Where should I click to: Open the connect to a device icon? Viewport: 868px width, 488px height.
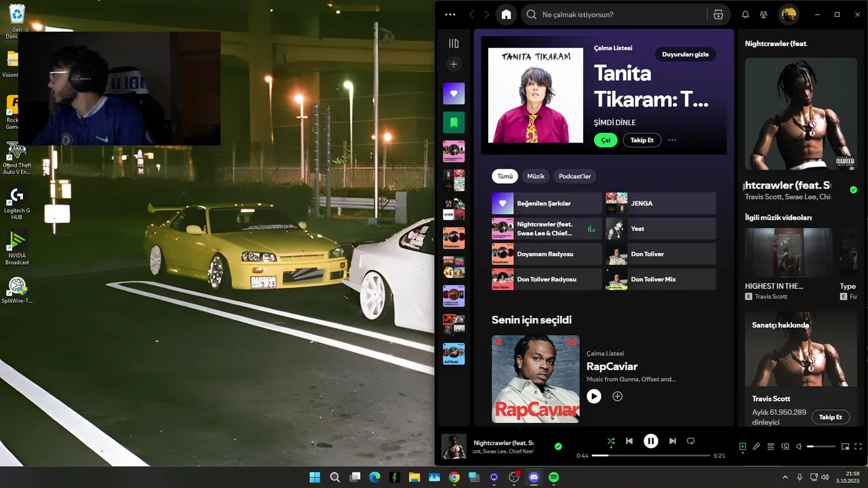tap(785, 447)
